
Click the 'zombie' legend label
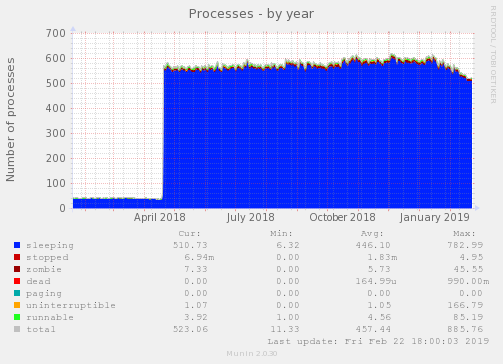pos(44,269)
